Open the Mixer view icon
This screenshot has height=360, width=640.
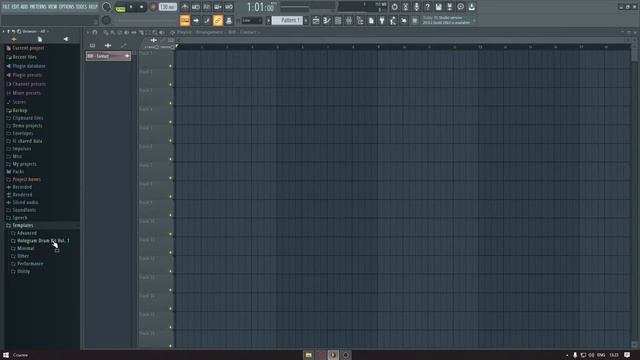(349, 20)
